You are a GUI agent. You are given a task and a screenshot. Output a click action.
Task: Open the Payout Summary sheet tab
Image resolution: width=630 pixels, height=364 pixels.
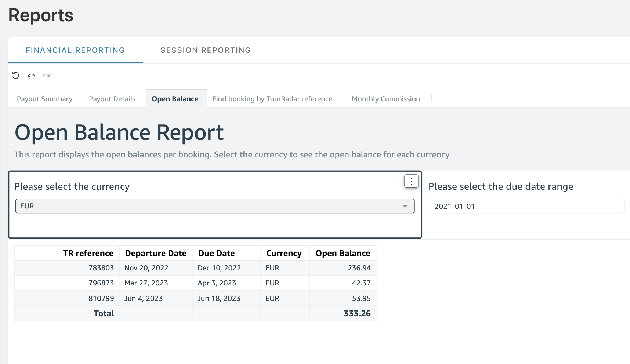point(45,99)
